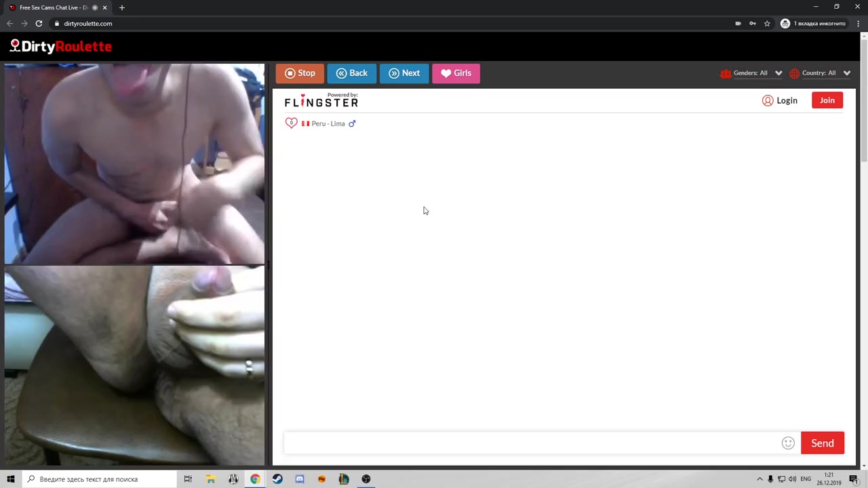This screenshot has height=488, width=868.
Task: Bookmark the page with the star icon
Action: (x=767, y=24)
